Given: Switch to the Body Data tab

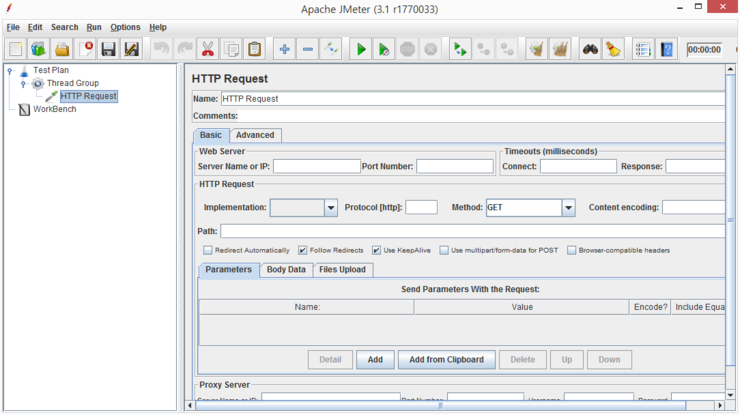Looking at the screenshot, I should (286, 270).
